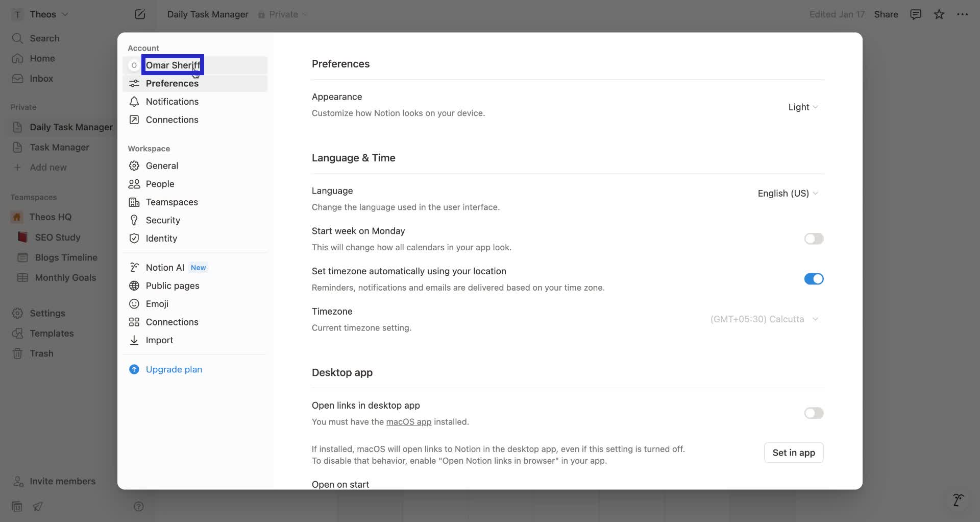
Task: Select the Emoji settings icon
Action: click(x=134, y=303)
